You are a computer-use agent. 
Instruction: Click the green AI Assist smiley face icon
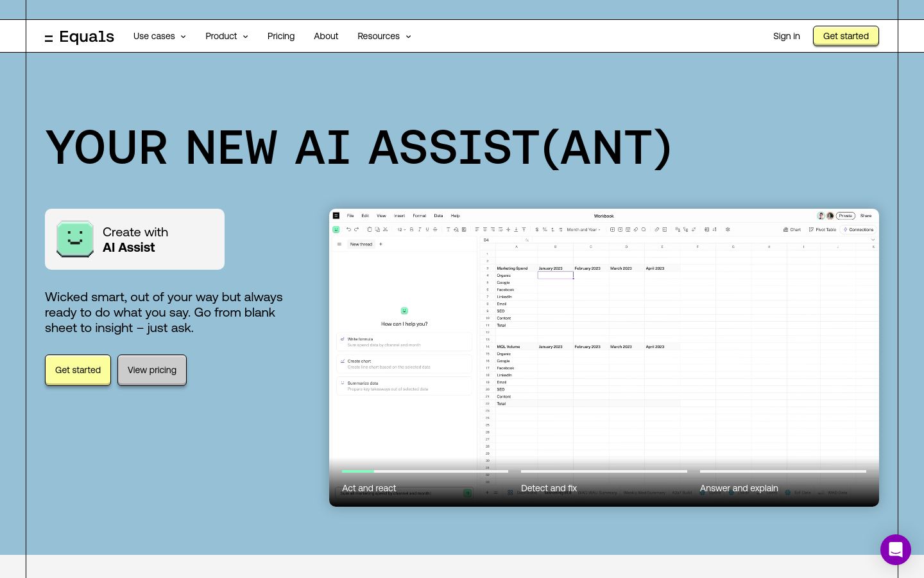pos(75,239)
